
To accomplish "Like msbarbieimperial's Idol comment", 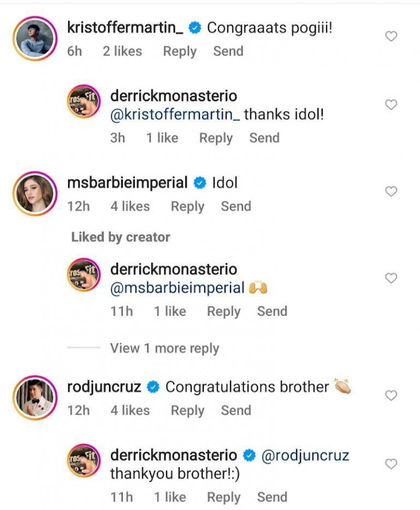I will click(391, 192).
